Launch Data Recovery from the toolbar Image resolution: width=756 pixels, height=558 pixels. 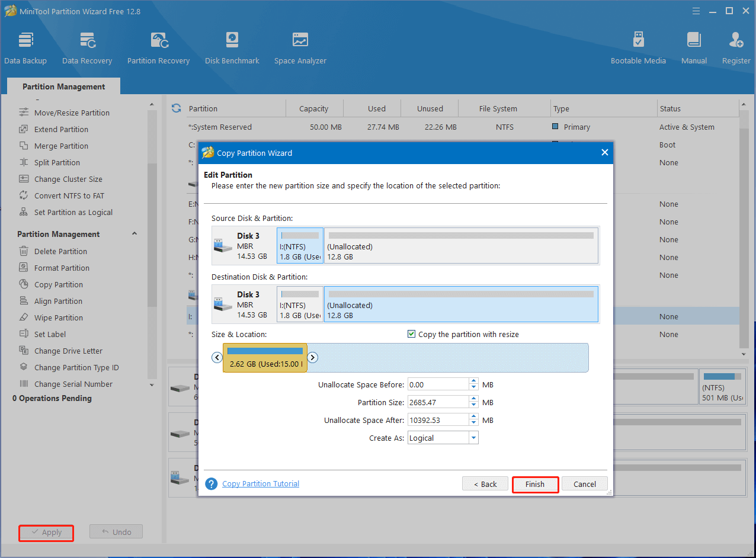tap(87, 48)
